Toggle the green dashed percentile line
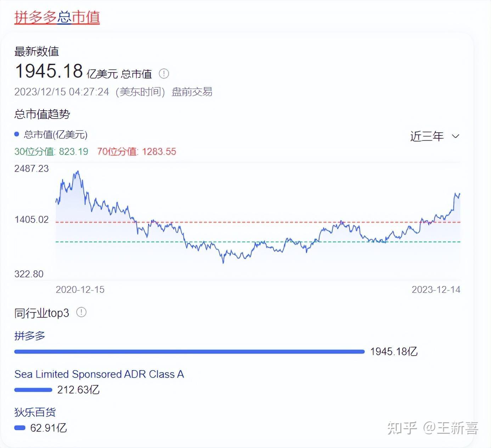The height and width of the screenshot is (448, 491). 248,242
